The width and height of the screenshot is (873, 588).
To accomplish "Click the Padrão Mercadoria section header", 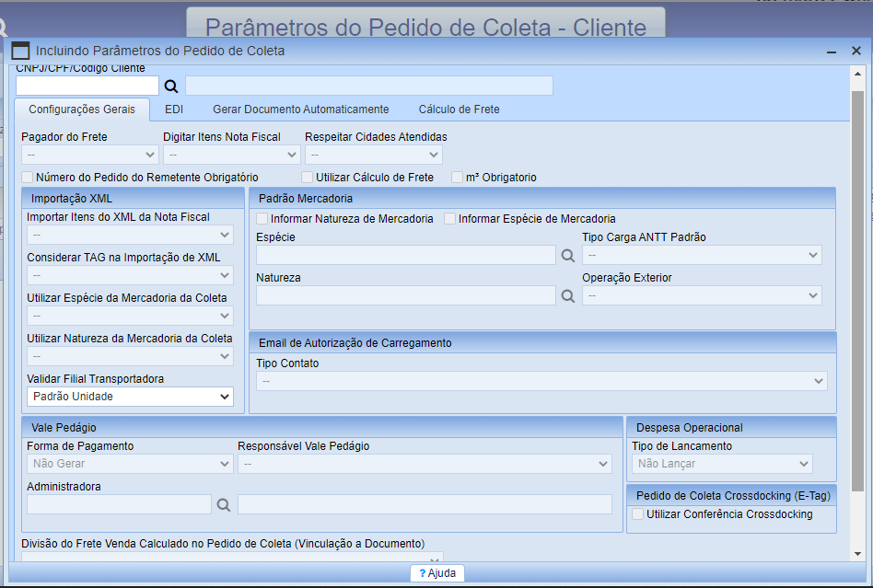I will 542,199.
